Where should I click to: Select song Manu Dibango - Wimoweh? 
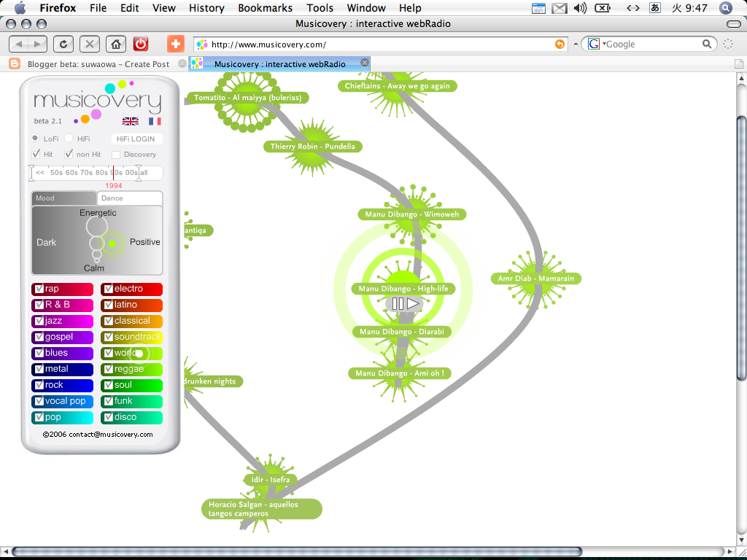[411, 214]
